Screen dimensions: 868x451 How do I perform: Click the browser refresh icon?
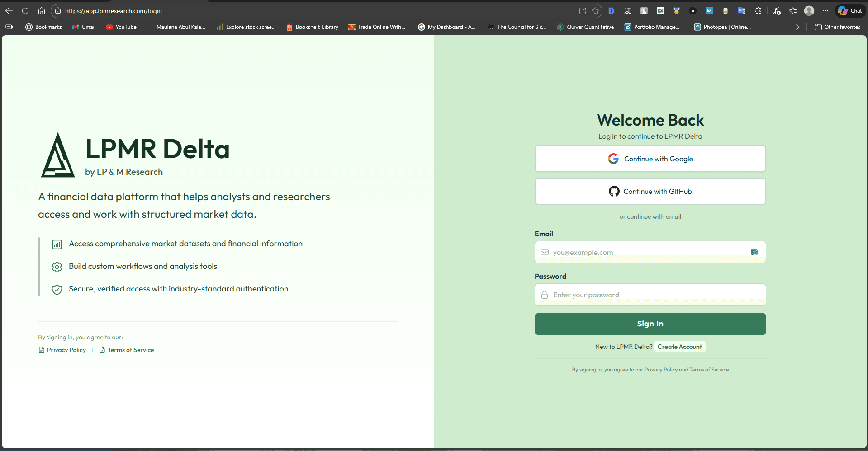tap(25, 11)
